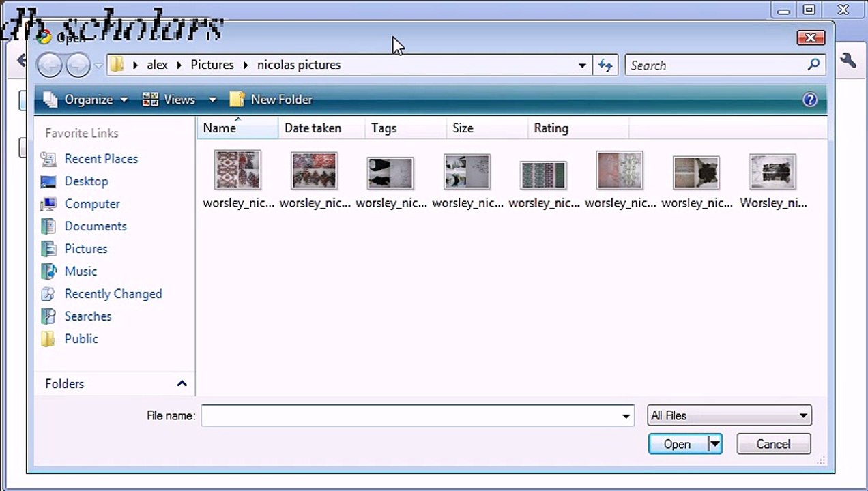
Task: Open Documents in Favorite Links
Action: tap(96, 226)
